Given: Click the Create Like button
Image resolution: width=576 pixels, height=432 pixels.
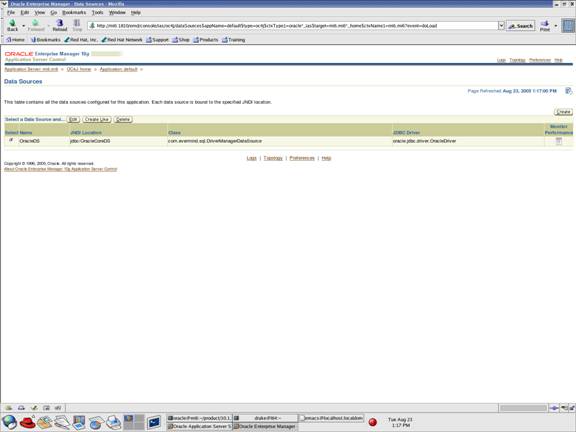Looking at the screenshot, I should (97, 119).
